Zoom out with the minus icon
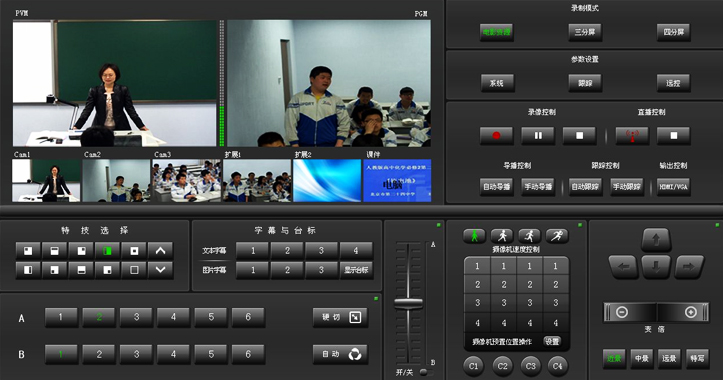The width and height of the screenshot is (723, 380). point(622,312)
